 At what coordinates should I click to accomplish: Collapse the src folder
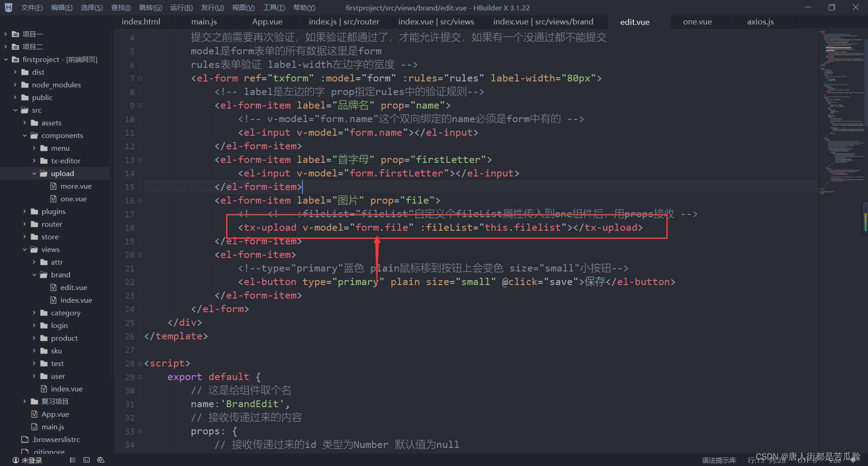pos(15,110)
